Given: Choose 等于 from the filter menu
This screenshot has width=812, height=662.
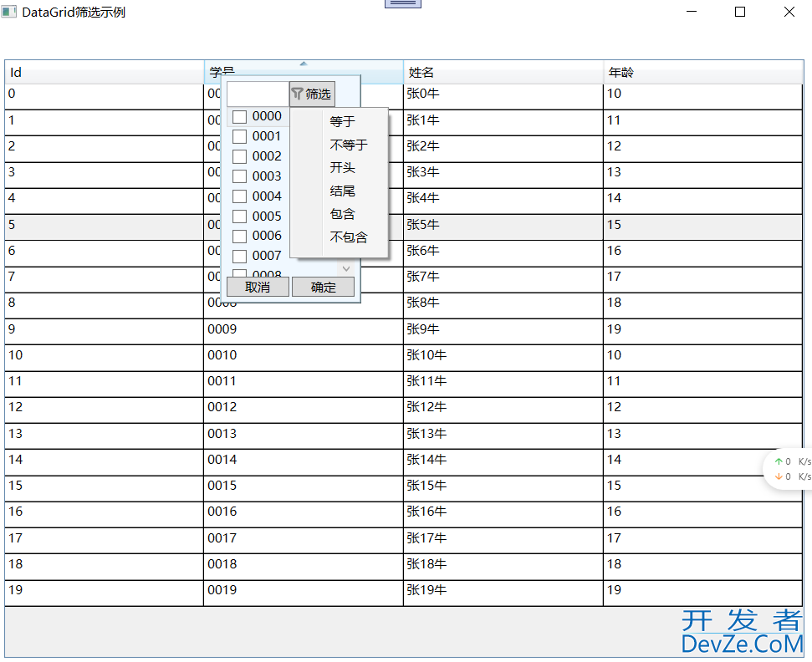Looking at the screenshot, I should pos(340,122).
